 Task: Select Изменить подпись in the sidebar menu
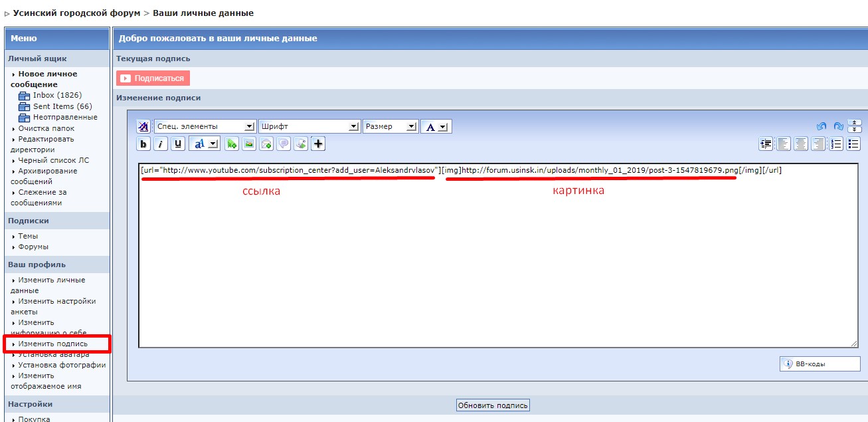[x=52, y=344]
